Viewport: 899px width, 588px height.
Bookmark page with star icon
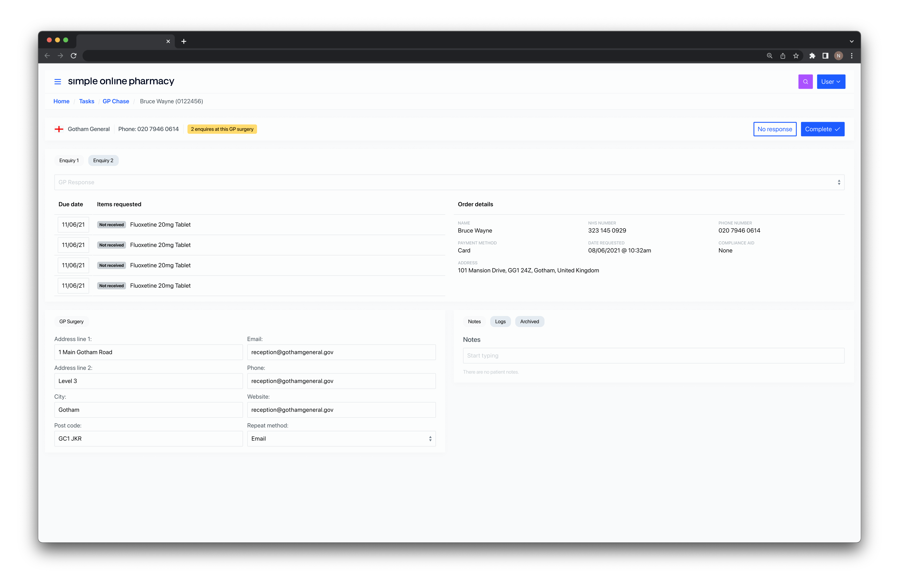[796, 56]
